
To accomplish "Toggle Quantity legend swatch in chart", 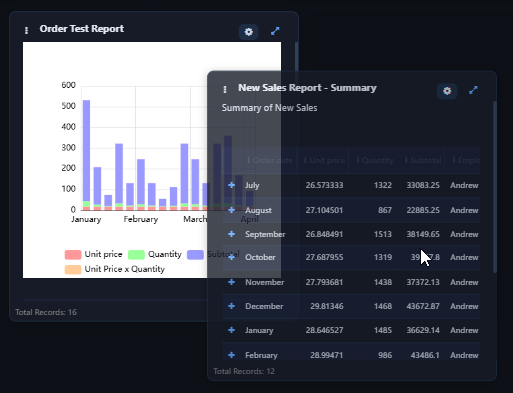I will pos(136,255).
